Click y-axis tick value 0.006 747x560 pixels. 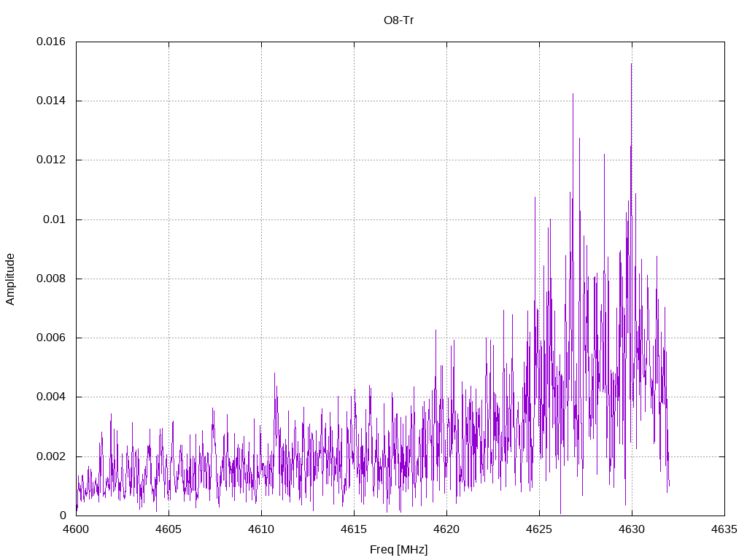coord(51,338)
